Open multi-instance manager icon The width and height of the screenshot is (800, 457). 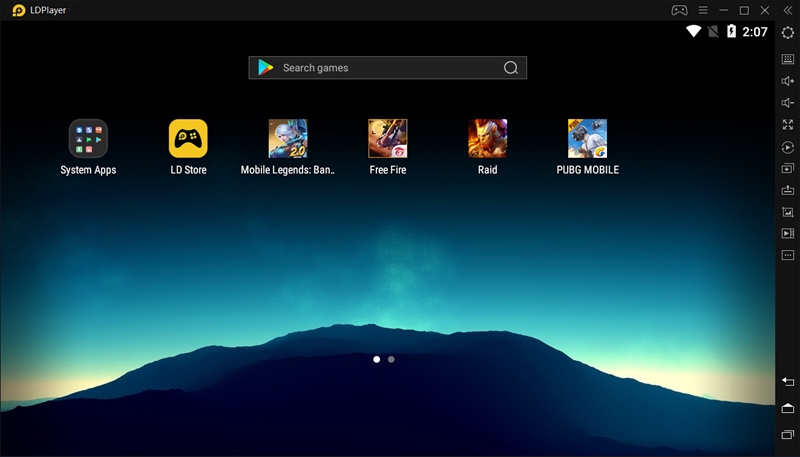coord(787,168)
